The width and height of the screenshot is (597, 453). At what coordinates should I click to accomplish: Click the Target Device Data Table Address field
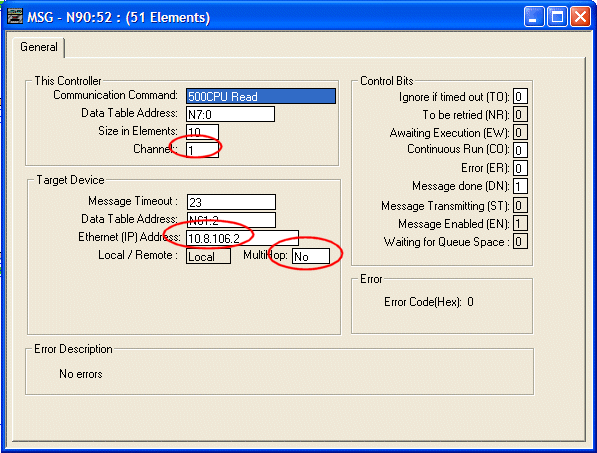click(231, 220)
